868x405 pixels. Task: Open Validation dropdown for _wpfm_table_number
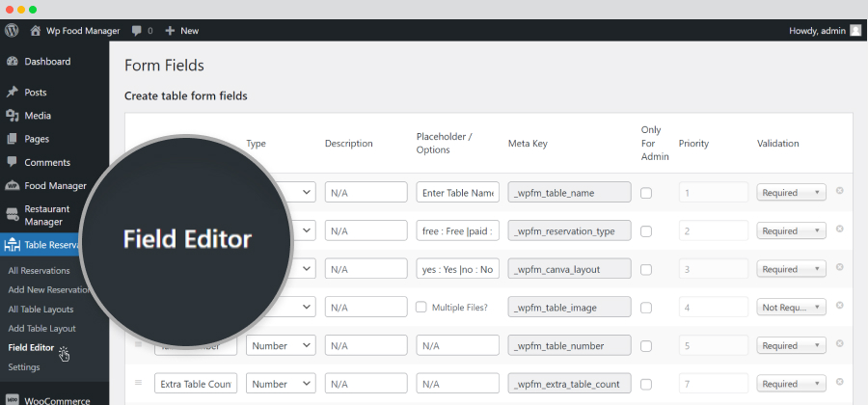[791, 345]
